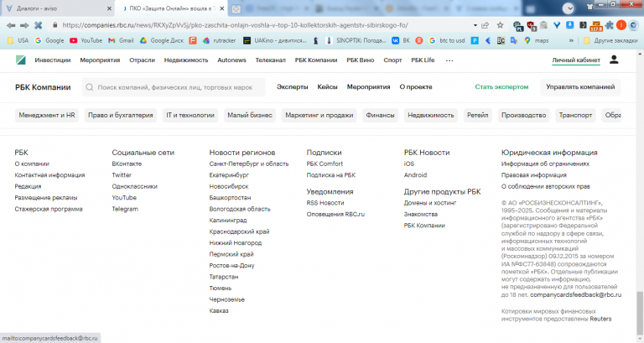
Task: Open the maps bookmark
Action: point(537,40)
